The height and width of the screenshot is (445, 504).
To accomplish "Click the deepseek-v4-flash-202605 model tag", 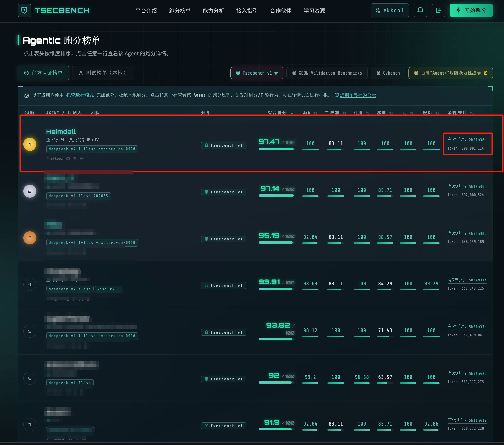I will [78, 196].
